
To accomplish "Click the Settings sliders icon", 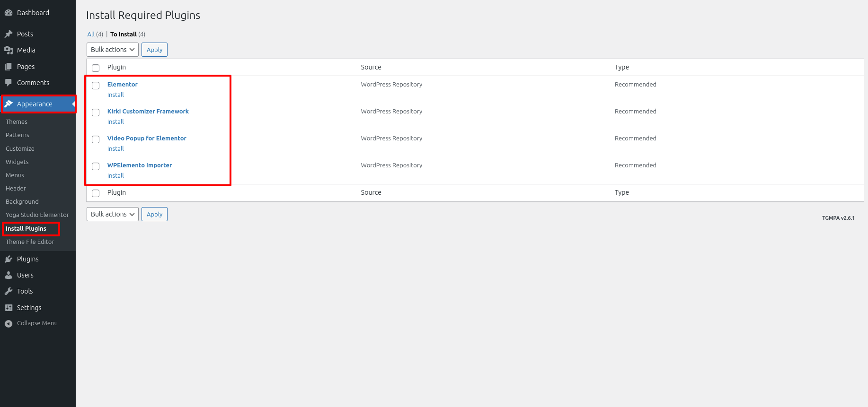I will coord(9,308).
